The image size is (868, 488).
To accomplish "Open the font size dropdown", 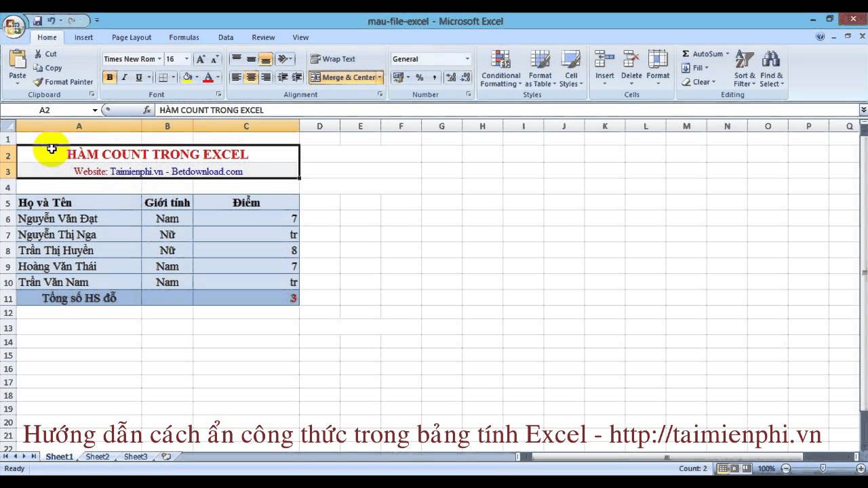I will pyautogui.click(x=186, y=59).
